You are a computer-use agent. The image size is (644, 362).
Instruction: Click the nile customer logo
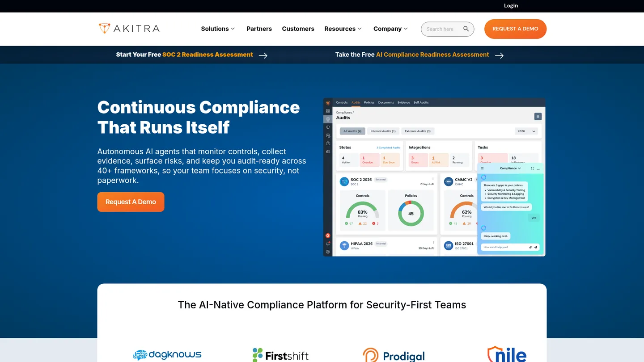click(507, 354)
